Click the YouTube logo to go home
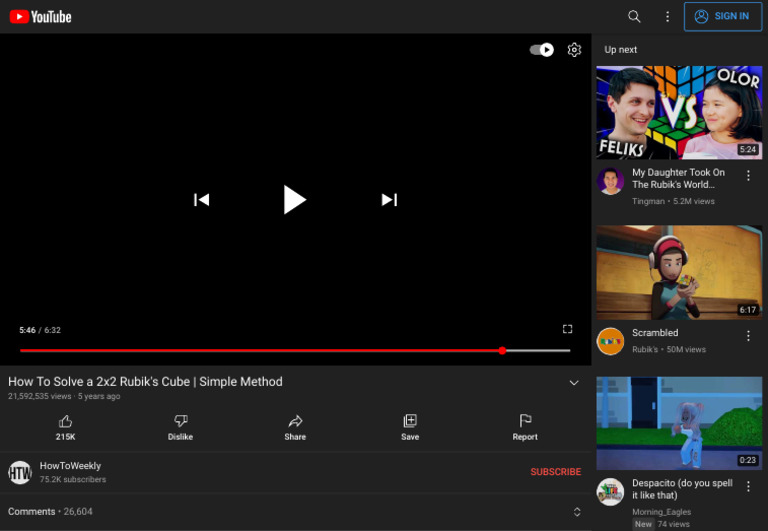The height and width of the screenshot is (531, 768). coord(41,17)
